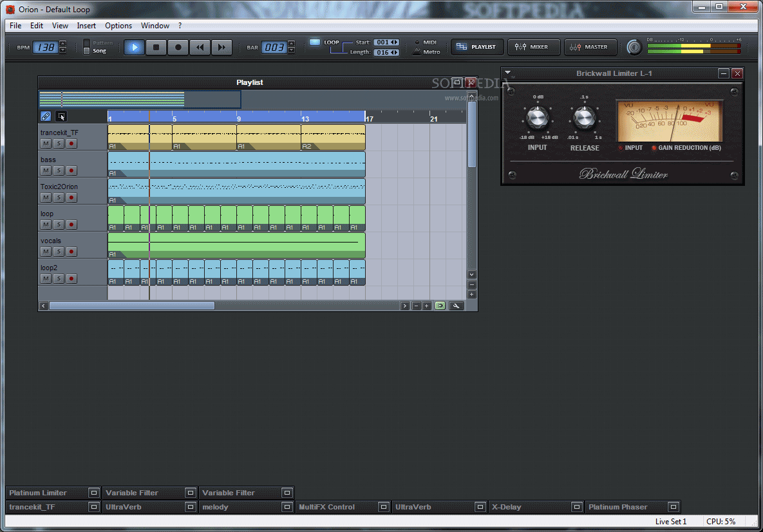The height and width of the screenshot is (532, 763).
Task: Fast forward the song position
Action: [x=222, y=47]
